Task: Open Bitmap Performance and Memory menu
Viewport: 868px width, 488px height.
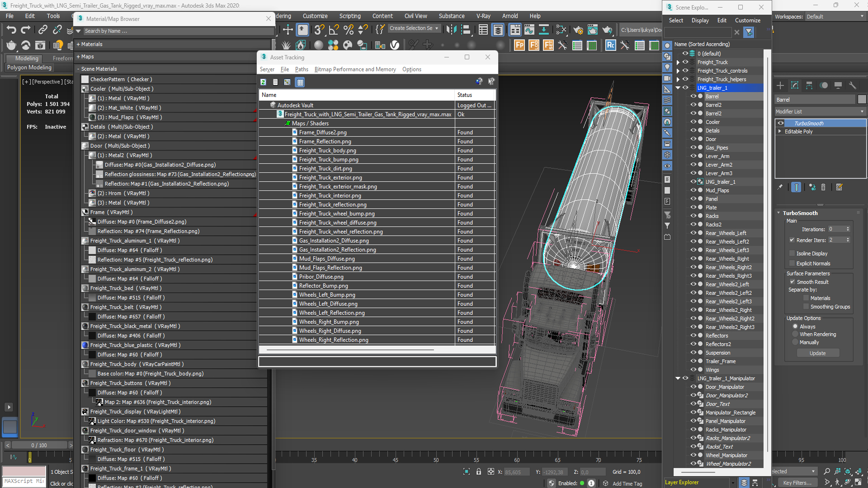Action: click(355, 69)
